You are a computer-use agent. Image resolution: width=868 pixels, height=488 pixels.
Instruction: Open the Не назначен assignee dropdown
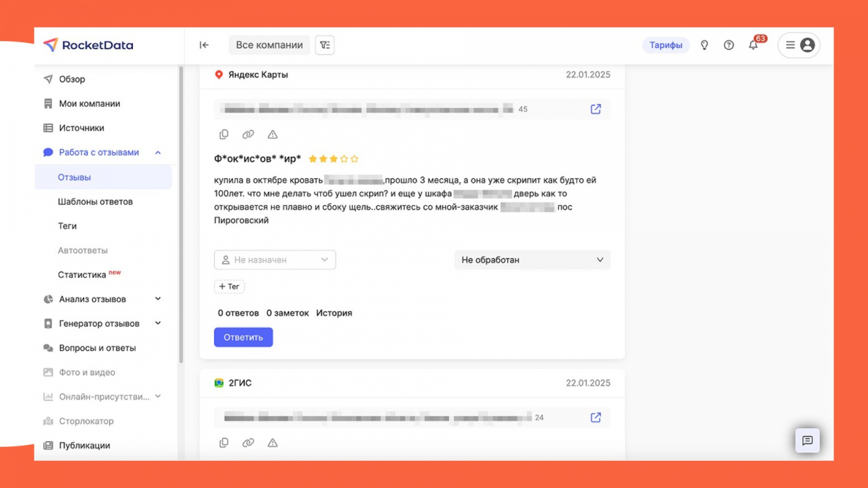(275, 260)
